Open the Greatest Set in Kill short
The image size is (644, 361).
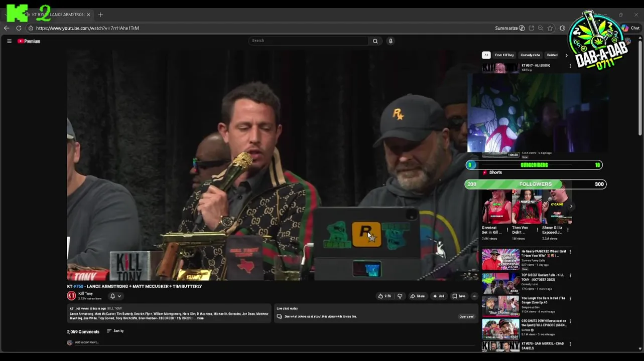point(495,206)
